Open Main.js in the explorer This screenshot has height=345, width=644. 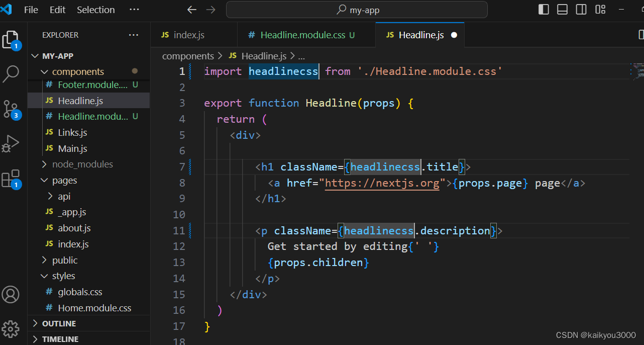[88, 148]
